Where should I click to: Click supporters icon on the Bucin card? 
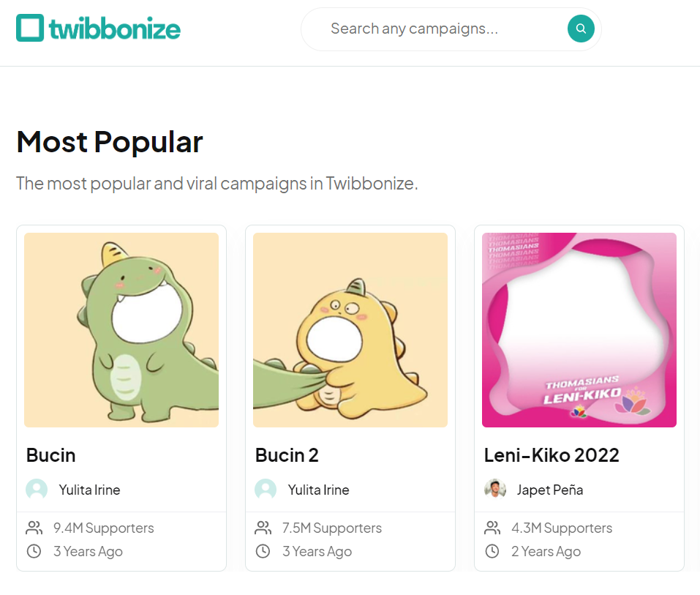point(34,528)
